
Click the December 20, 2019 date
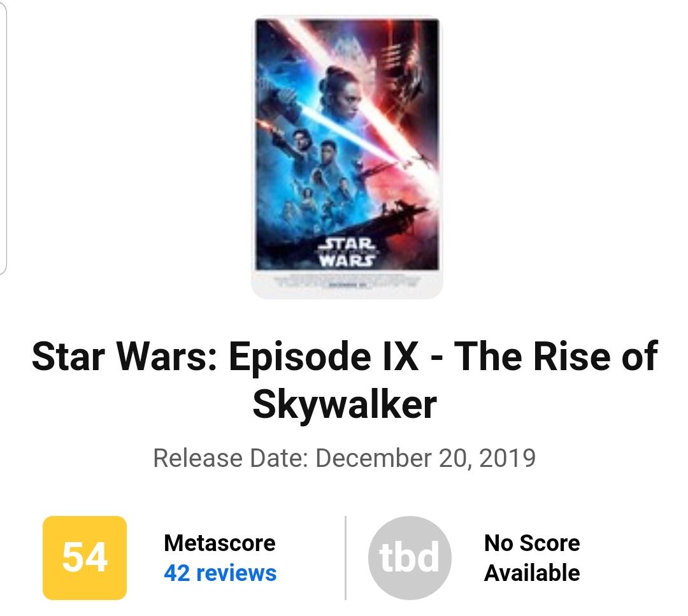[426, 458]
